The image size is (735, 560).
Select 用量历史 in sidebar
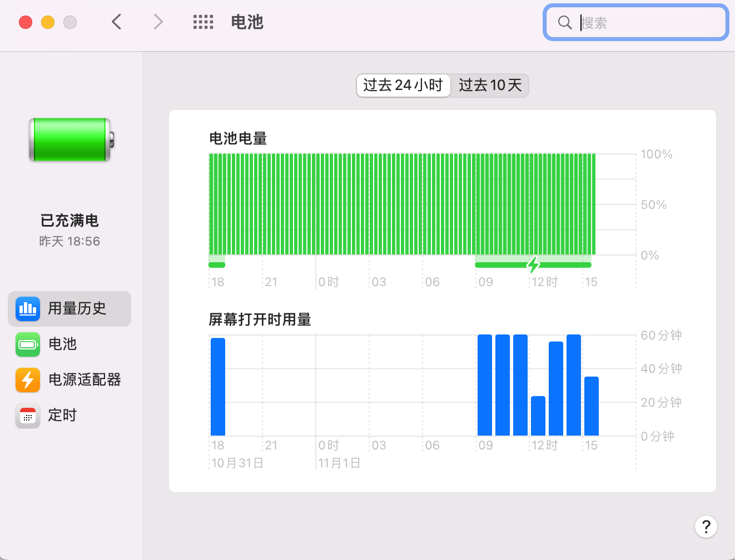69,308
